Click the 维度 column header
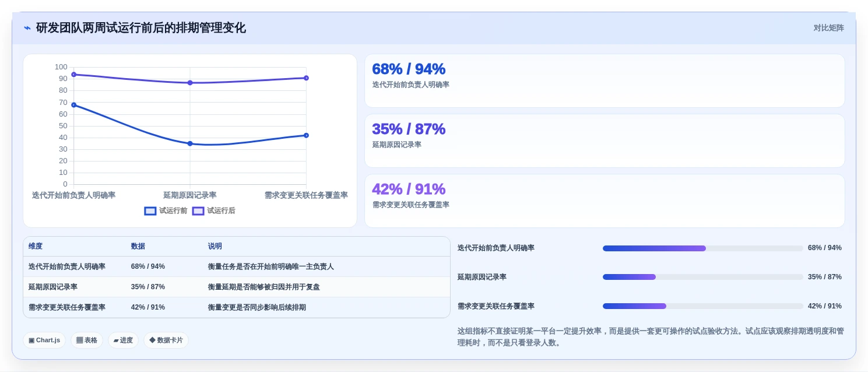Viewport: 868px width, 372px height. pyautogui.click(x=36, y=247)
